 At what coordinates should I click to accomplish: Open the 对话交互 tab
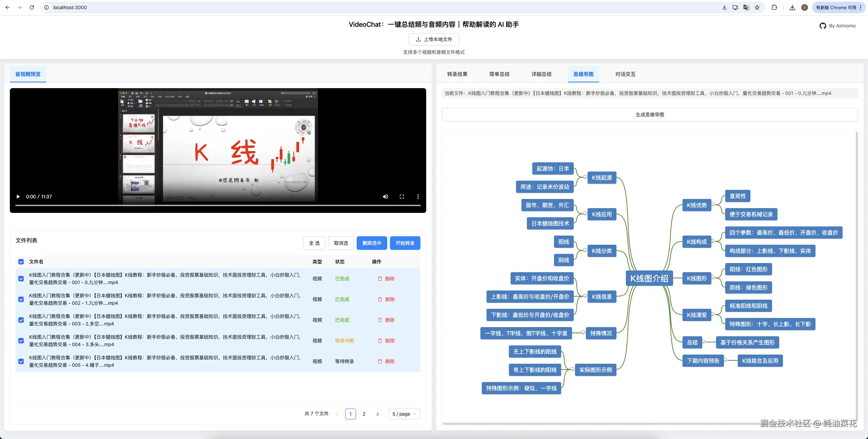(x=624, y=74)
